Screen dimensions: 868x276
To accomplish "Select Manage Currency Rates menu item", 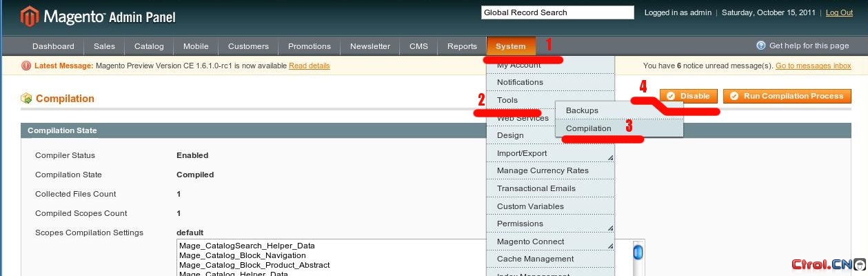I will click(x=550, y=170).
